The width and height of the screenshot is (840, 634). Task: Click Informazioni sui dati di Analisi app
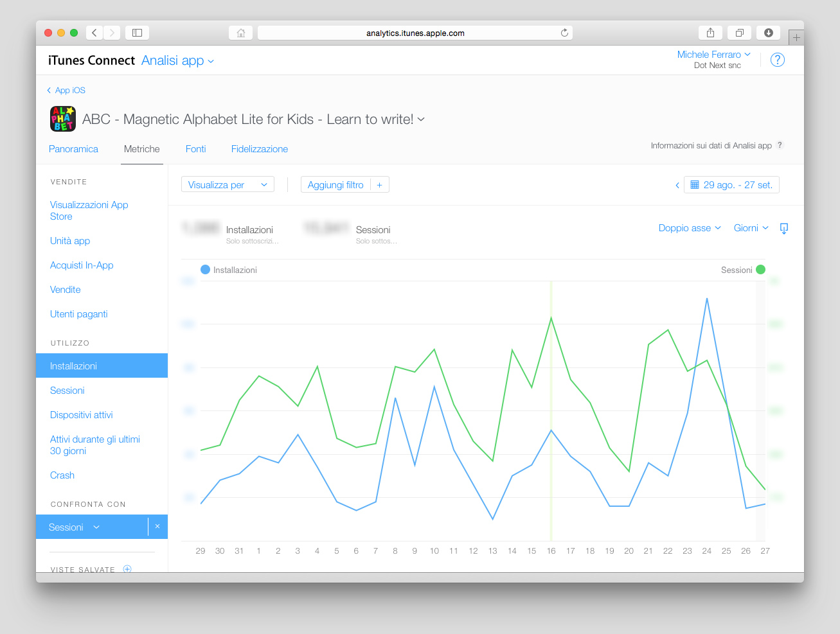[x=711, y=146]
